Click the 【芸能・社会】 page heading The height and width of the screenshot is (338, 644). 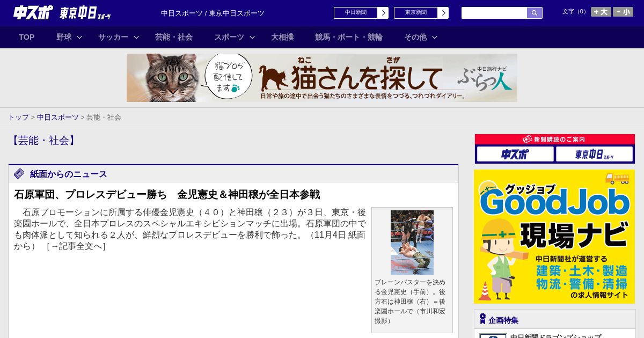point(44,141)
